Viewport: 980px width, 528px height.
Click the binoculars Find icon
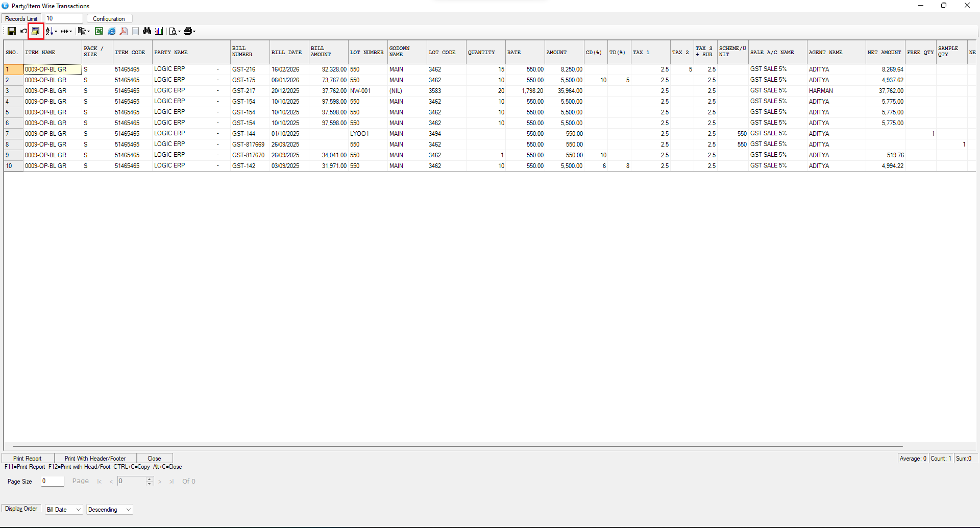tap(147, 32)
